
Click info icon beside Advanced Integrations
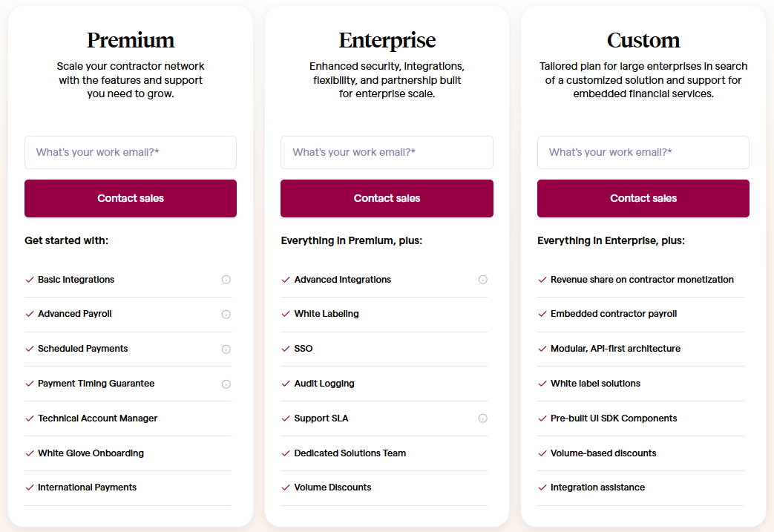point(482,280)
